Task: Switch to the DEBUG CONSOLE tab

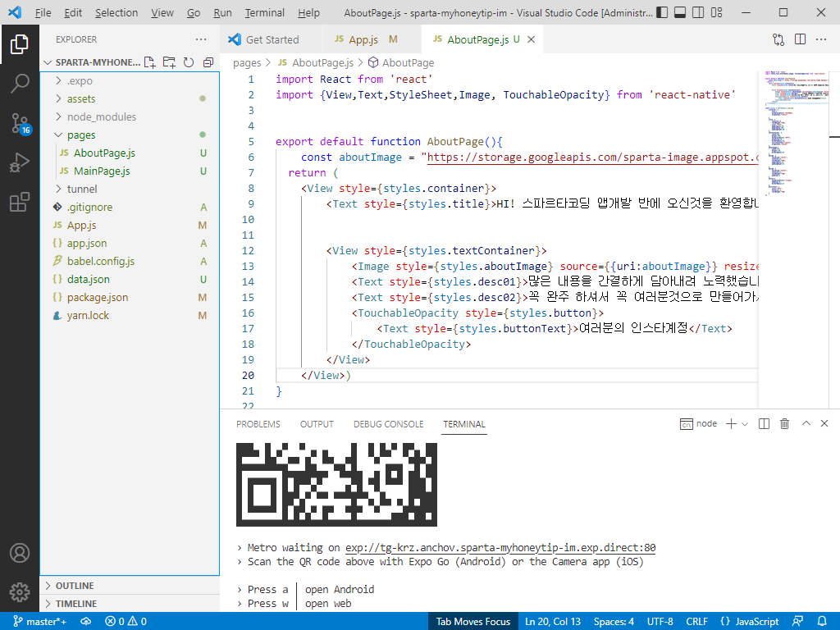Action: coord(388,424)
